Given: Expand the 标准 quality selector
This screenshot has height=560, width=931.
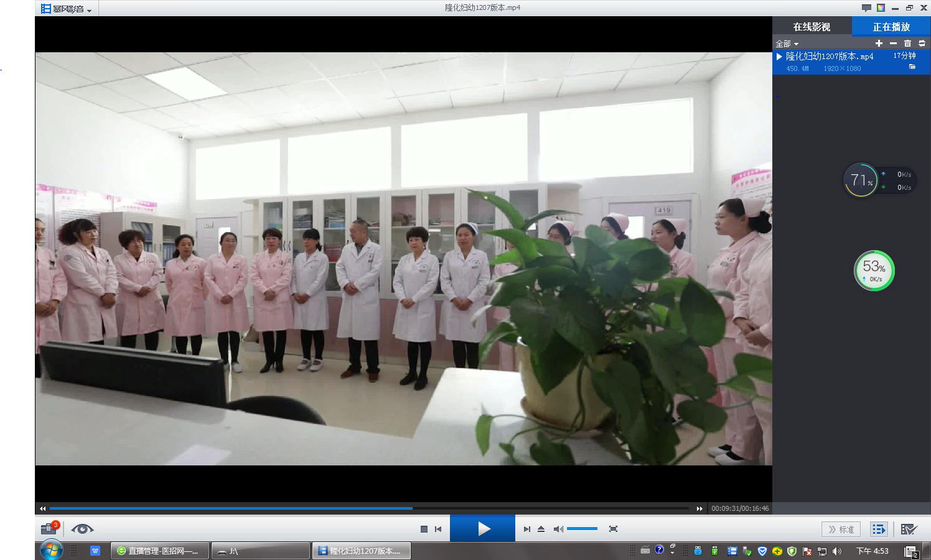Looking at the screenshot, I should (841, 530).
